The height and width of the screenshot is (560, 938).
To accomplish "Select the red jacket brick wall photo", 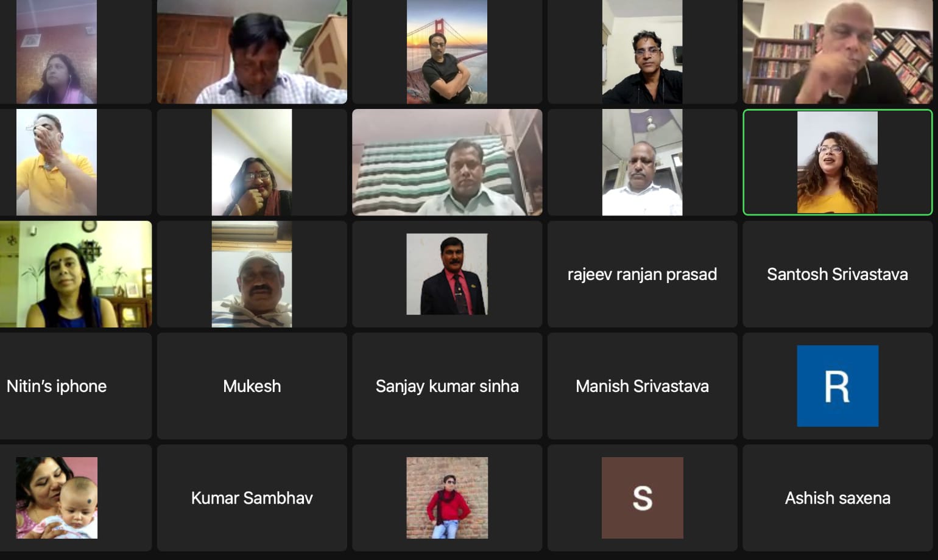I will 447,498.
